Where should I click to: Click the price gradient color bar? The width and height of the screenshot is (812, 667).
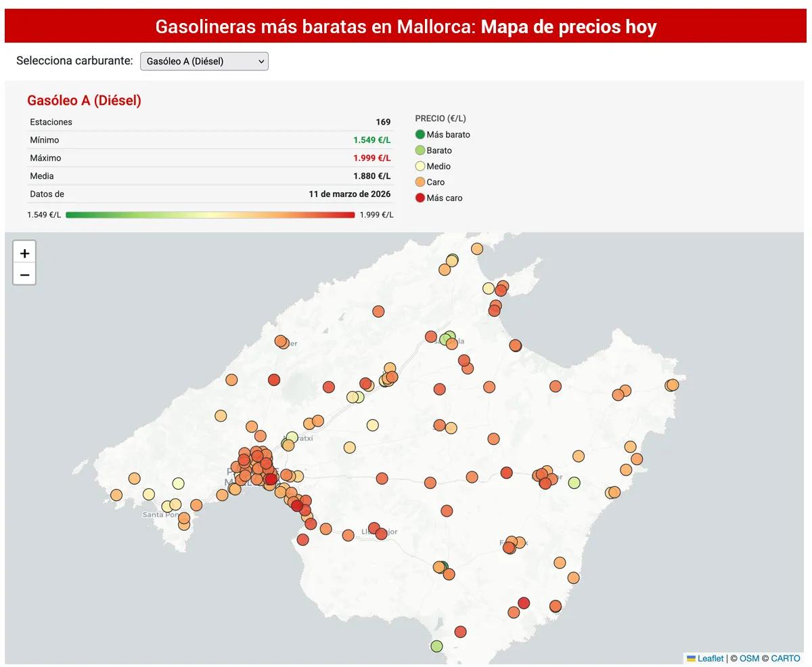210,215
